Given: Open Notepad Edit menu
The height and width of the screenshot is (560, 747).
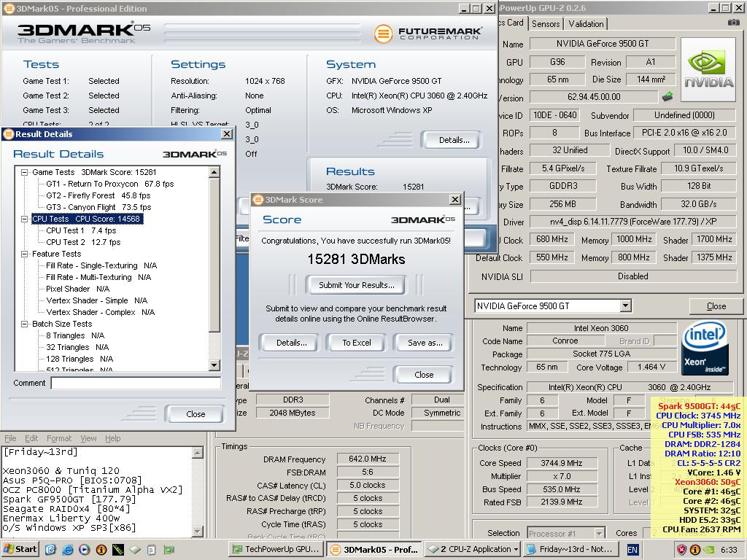Looking at the screenshot, I should pos(31,438).
